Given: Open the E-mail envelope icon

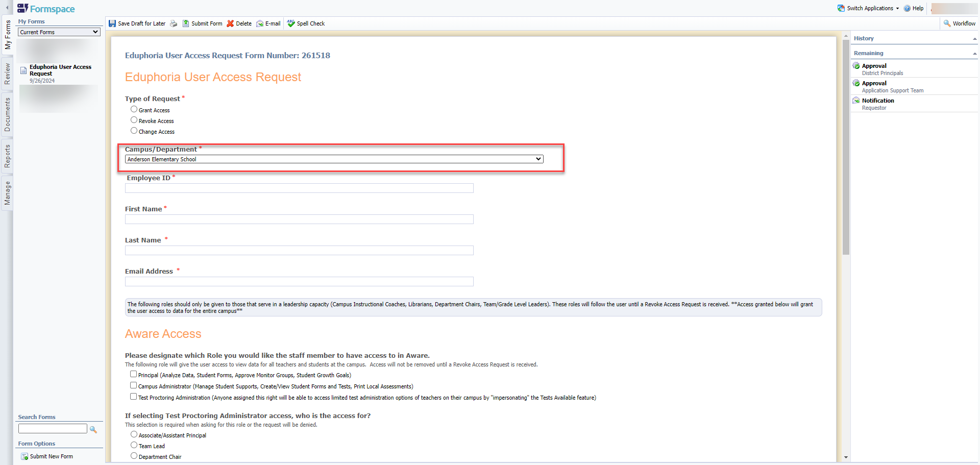Looking at the screenshot, I should 260,23.
